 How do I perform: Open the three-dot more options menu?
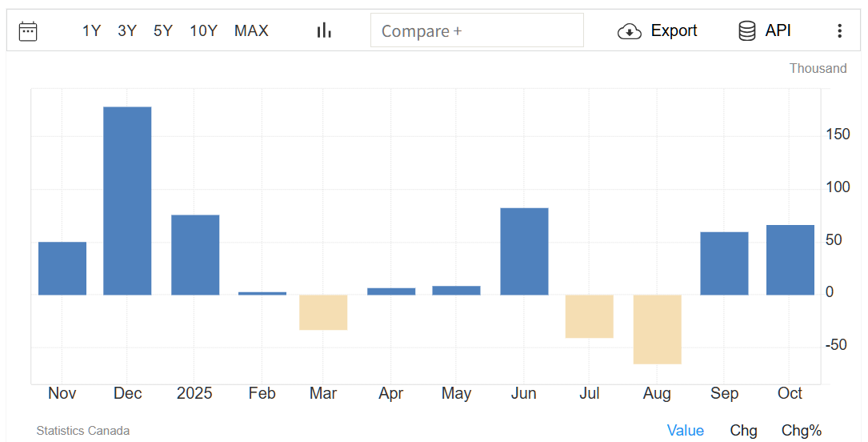[x=839, y=31]
